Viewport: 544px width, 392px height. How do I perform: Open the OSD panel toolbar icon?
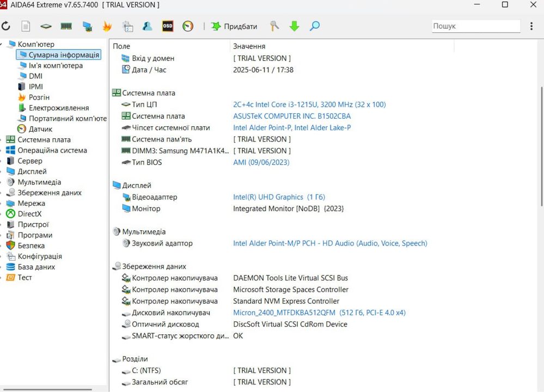[168, 26]
